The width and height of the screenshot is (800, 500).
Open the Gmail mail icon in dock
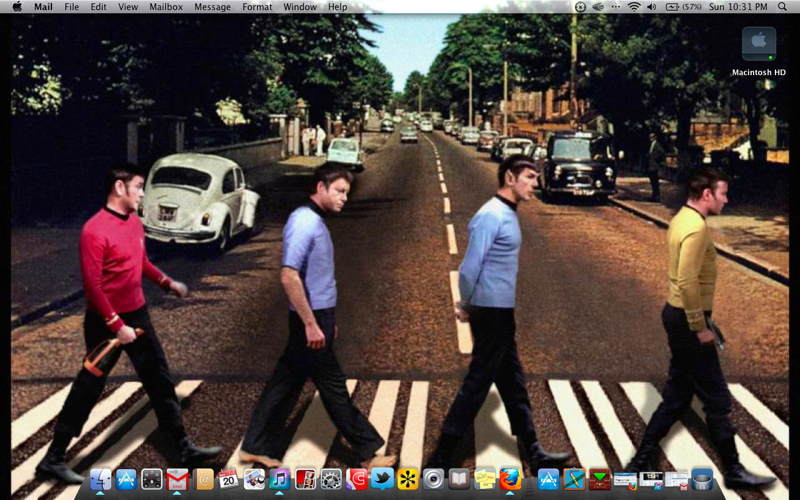click(177, 480)
